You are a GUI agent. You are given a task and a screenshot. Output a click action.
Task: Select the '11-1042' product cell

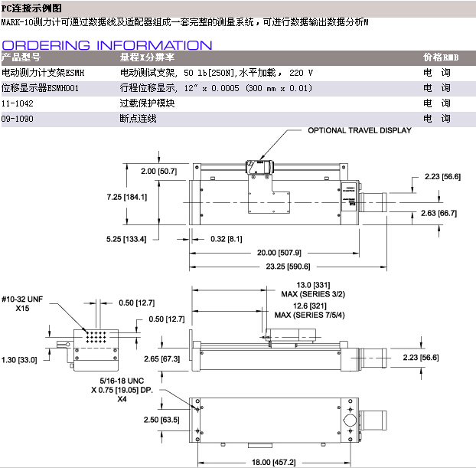point(18,103)
